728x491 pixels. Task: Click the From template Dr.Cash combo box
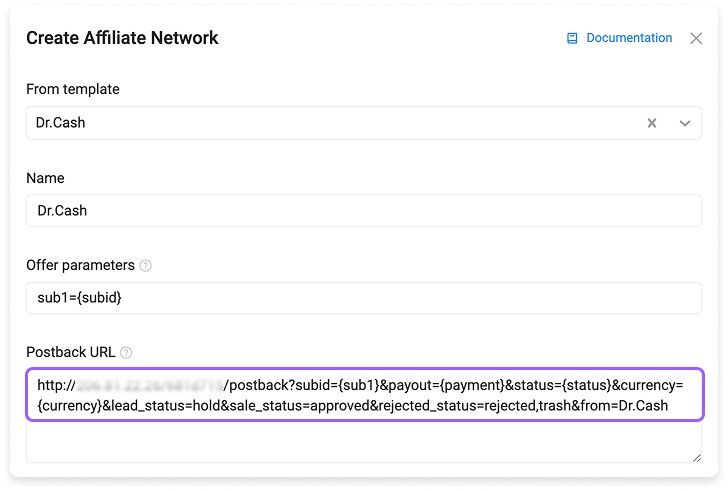[x=364, y=123]
